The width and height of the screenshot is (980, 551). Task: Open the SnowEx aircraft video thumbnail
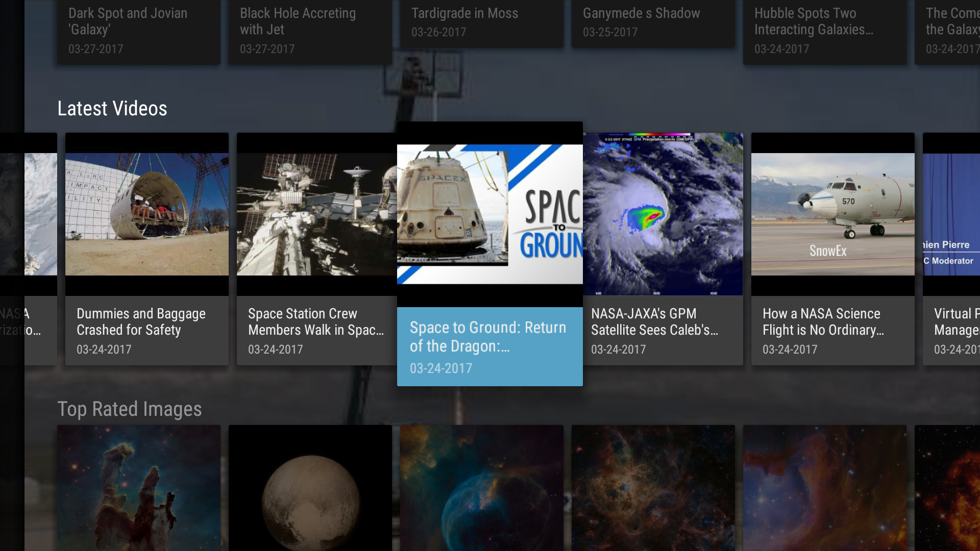coord(832,214)
